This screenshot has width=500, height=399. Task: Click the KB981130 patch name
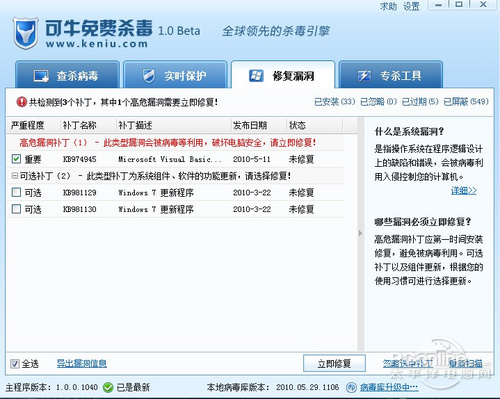80,209
